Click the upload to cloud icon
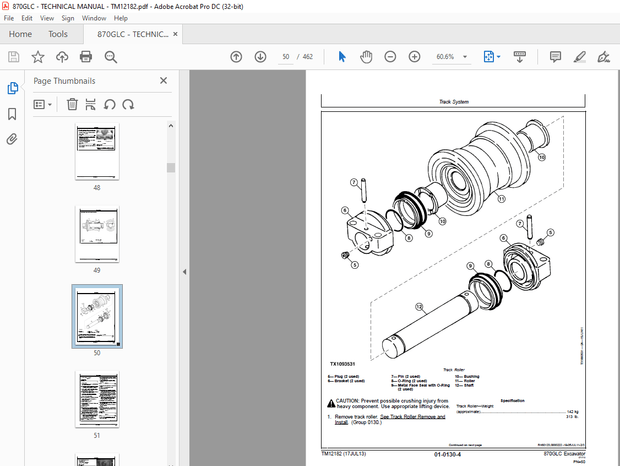Image resolution: width=620 pixels, height=466 pixels. click(62, 57)
